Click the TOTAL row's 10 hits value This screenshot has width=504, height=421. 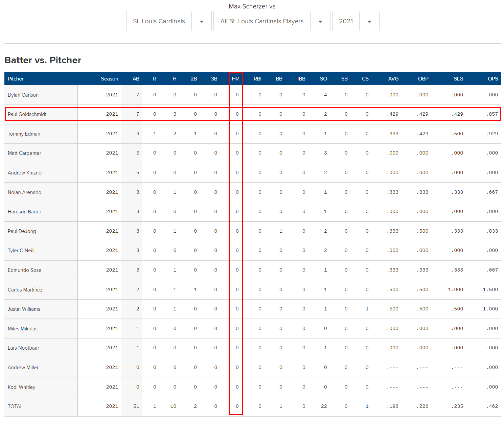173,406
